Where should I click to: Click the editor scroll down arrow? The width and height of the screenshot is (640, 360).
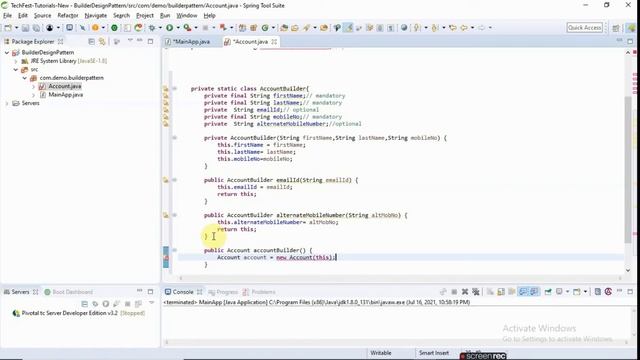(x=628, y=270)
